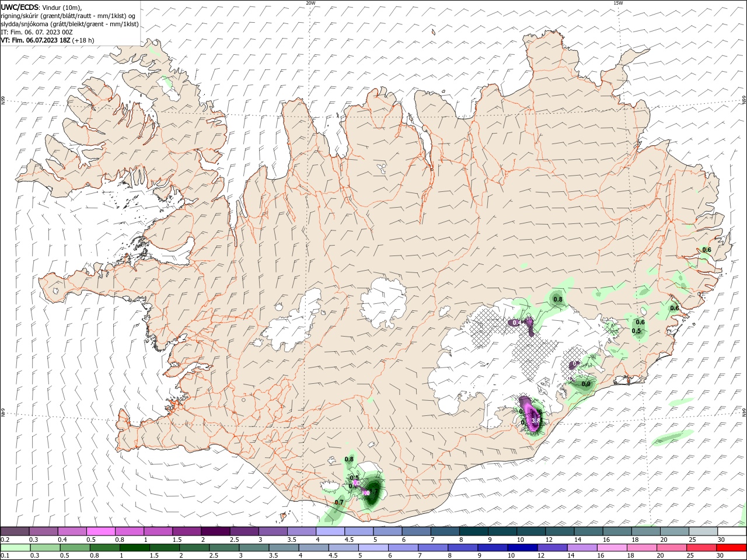Viewport: 747px width, 560px height.
Task: Select rain legend swatch for 8–9
Action: click(x=463, y=548)
